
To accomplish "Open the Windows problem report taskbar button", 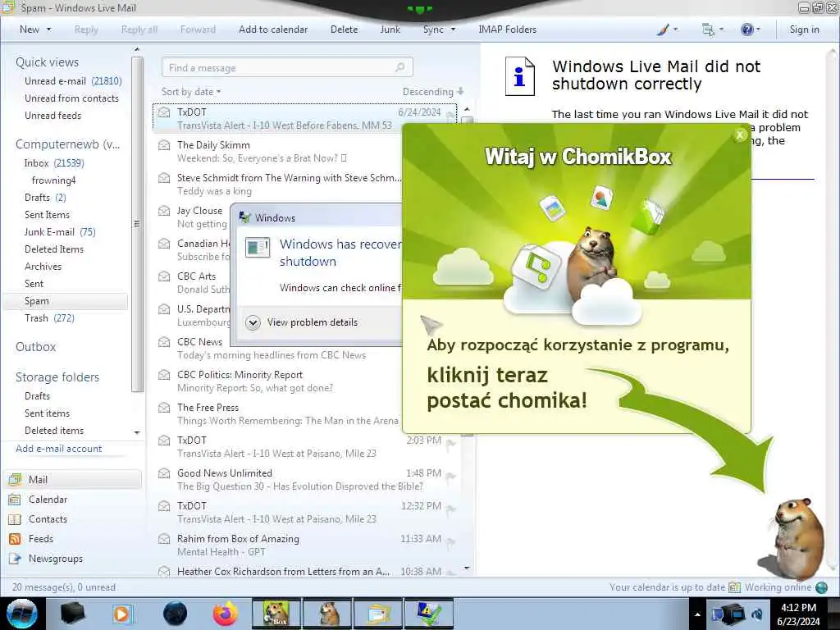I will coord(429,614).
